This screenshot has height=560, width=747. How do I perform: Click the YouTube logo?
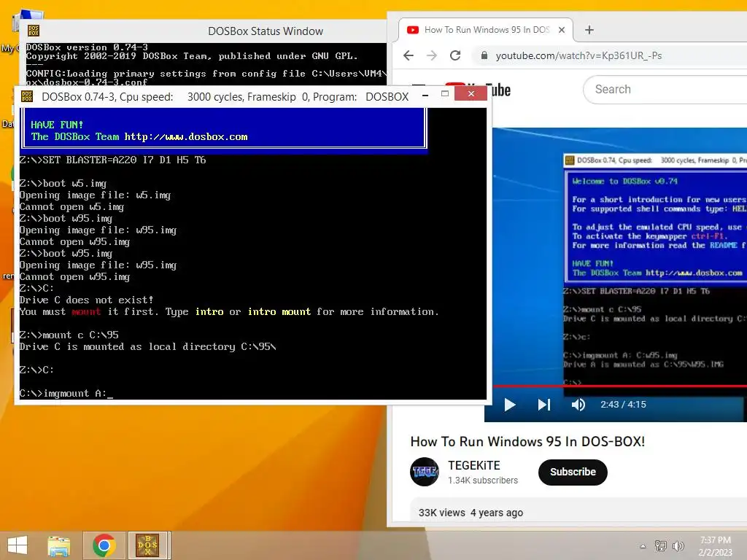click(x=477, y=90)
